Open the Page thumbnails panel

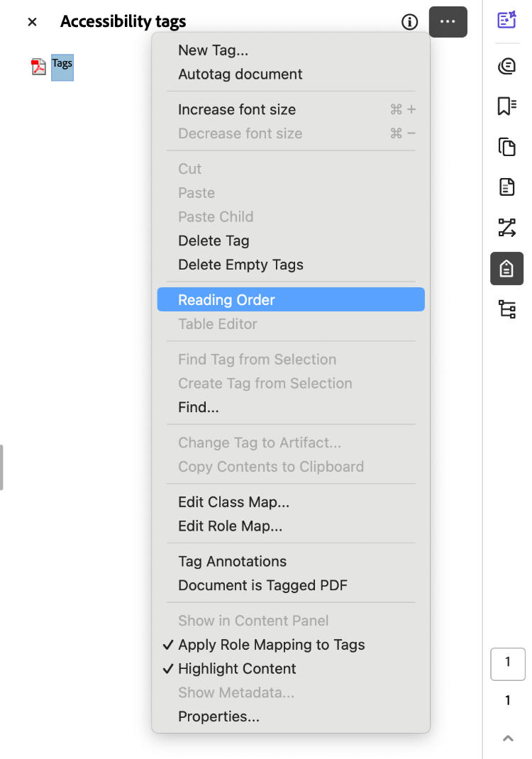pos(506,147)
